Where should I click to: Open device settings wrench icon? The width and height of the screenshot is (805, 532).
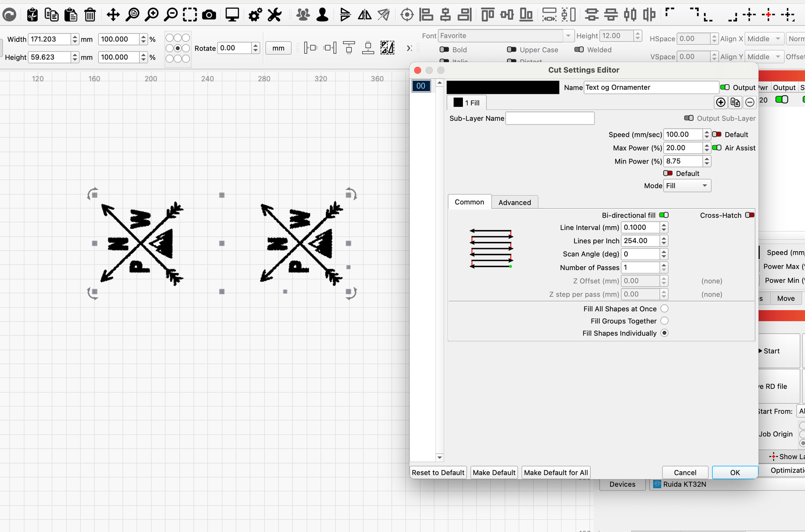click(x=275, y=15)
